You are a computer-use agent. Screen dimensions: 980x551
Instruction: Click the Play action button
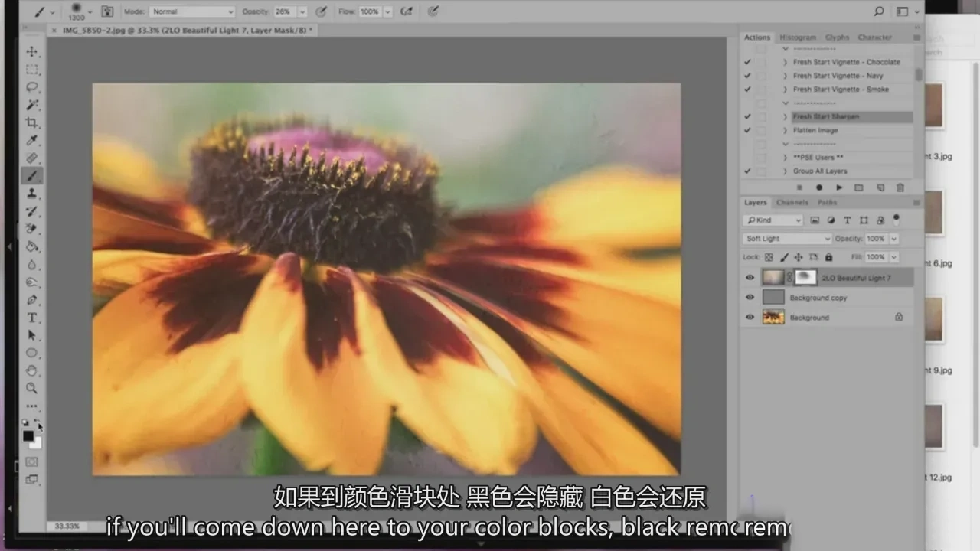[839, 187]
